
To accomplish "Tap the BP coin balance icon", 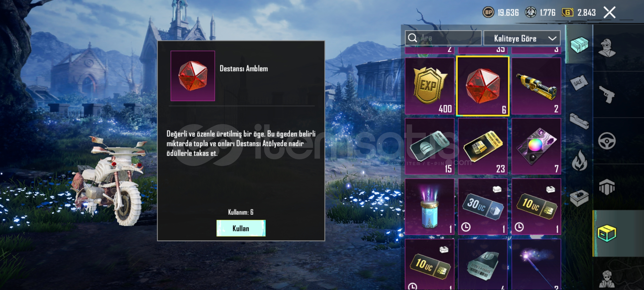I will pos(488,12).
